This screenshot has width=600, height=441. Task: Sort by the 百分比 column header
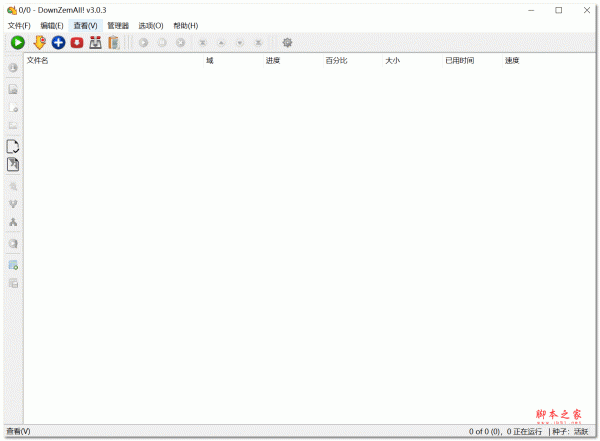pyautogui.click(x=353, y=60)
